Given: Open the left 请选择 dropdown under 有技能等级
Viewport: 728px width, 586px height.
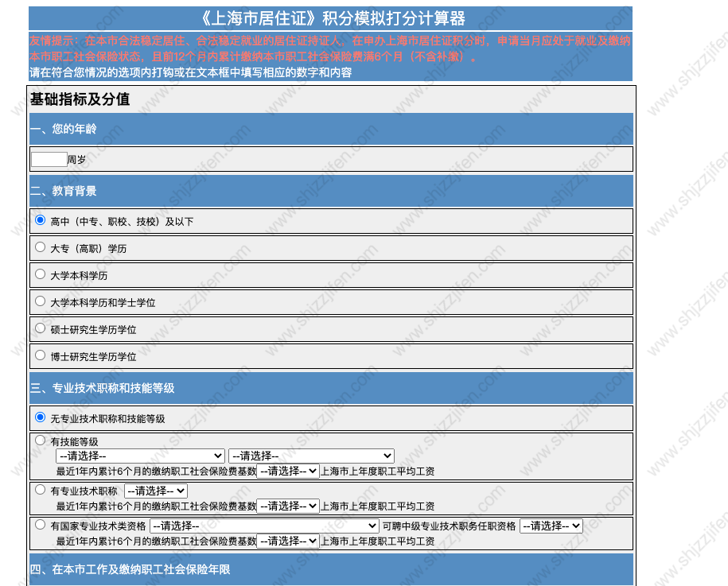Looking at the screenshot, I should 140,456.
